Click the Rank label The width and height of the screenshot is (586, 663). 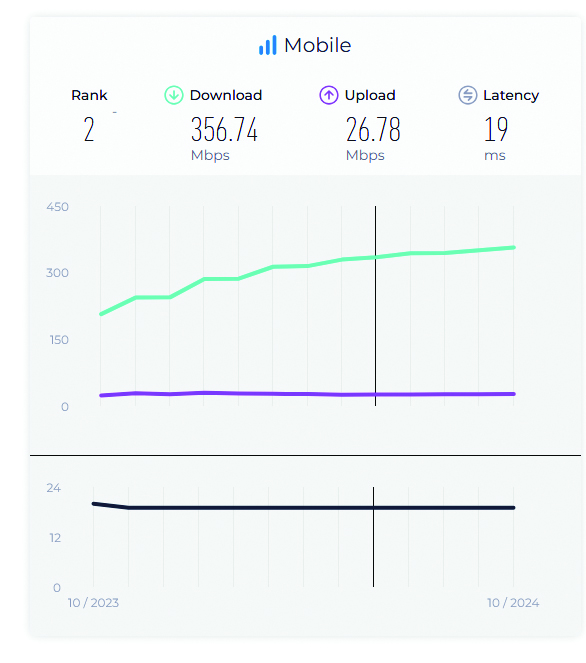89,95
